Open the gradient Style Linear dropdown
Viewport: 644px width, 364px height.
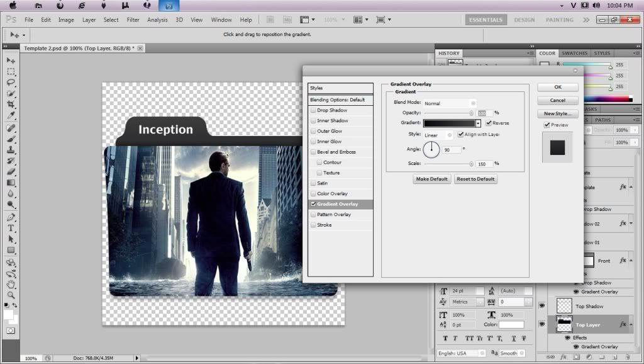(x=438, y=135)
